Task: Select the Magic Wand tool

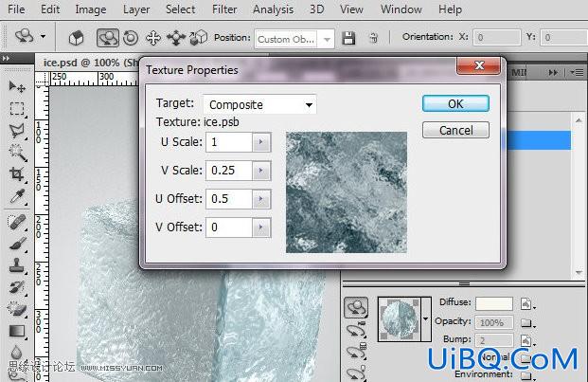Action: 17,153
